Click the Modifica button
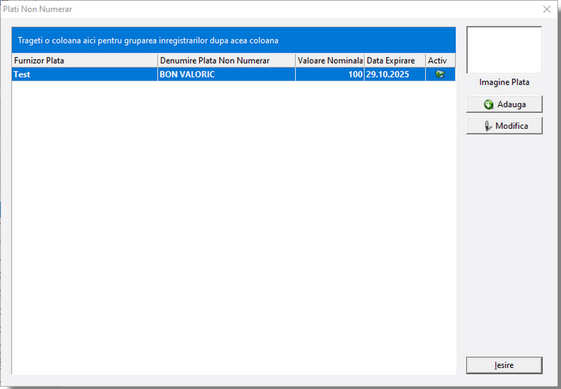 click(504, 126)
